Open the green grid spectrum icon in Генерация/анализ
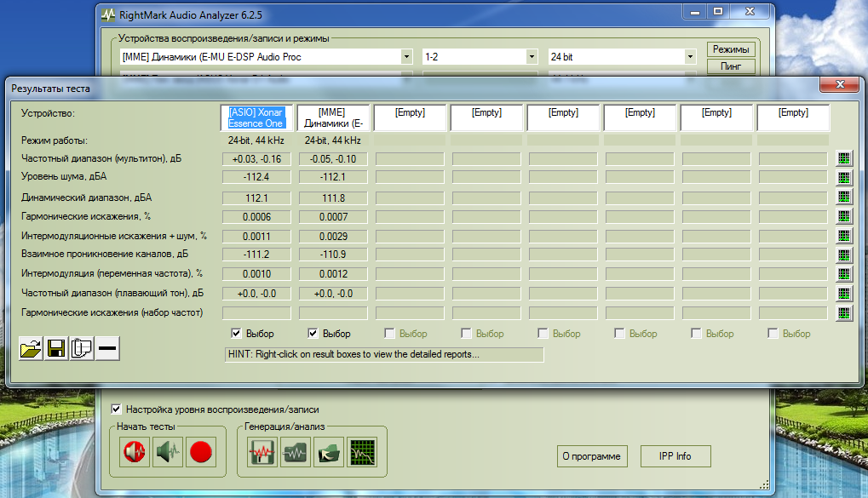 (362, 452)
